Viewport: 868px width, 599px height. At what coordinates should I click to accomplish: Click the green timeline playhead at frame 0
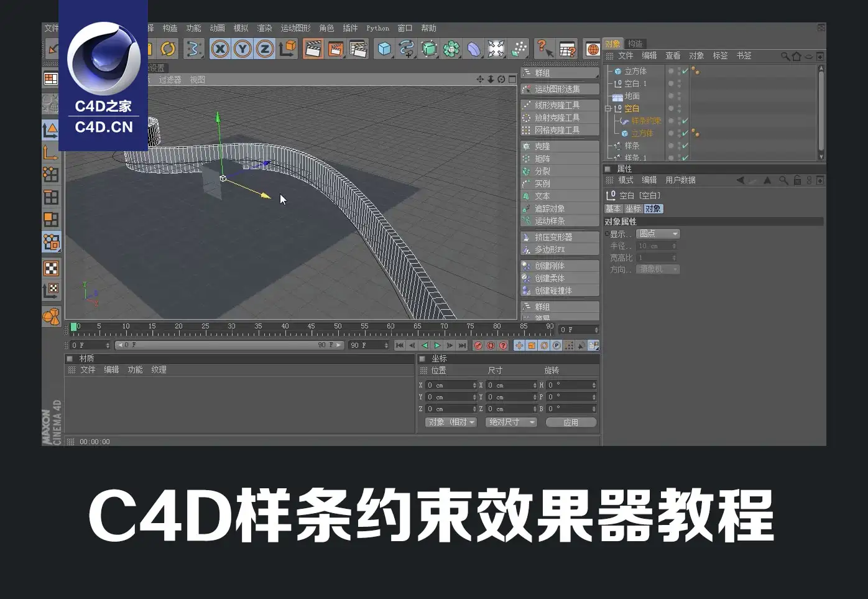(x=75, y=327)
